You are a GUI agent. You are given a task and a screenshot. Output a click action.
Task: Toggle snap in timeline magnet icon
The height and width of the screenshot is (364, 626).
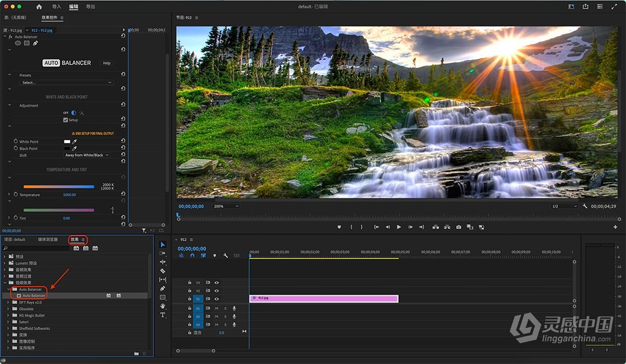[x=192, y=255]
